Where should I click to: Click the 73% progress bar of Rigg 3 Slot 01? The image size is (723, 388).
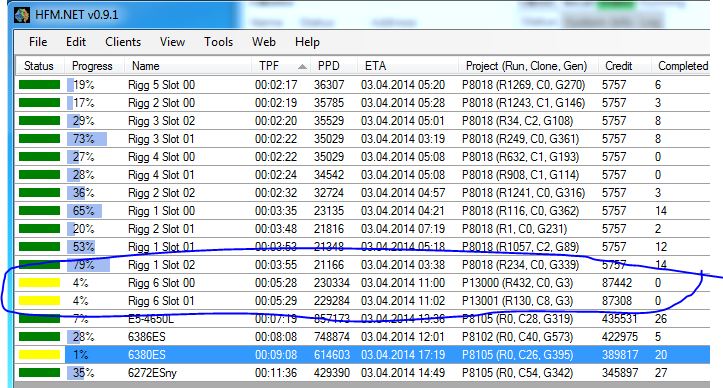[87, 138]
